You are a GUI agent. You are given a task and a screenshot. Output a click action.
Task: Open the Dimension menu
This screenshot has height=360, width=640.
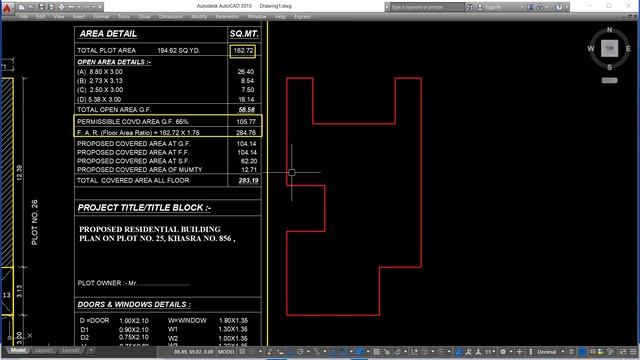171,17
